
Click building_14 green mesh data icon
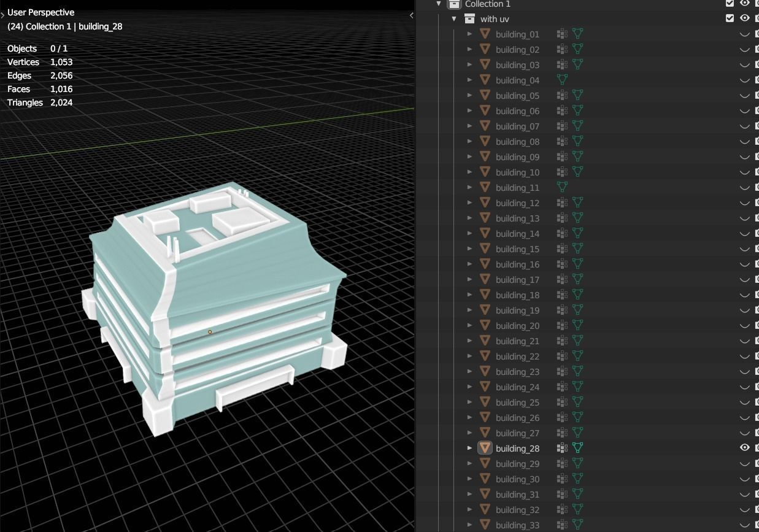tap(577, 233)
